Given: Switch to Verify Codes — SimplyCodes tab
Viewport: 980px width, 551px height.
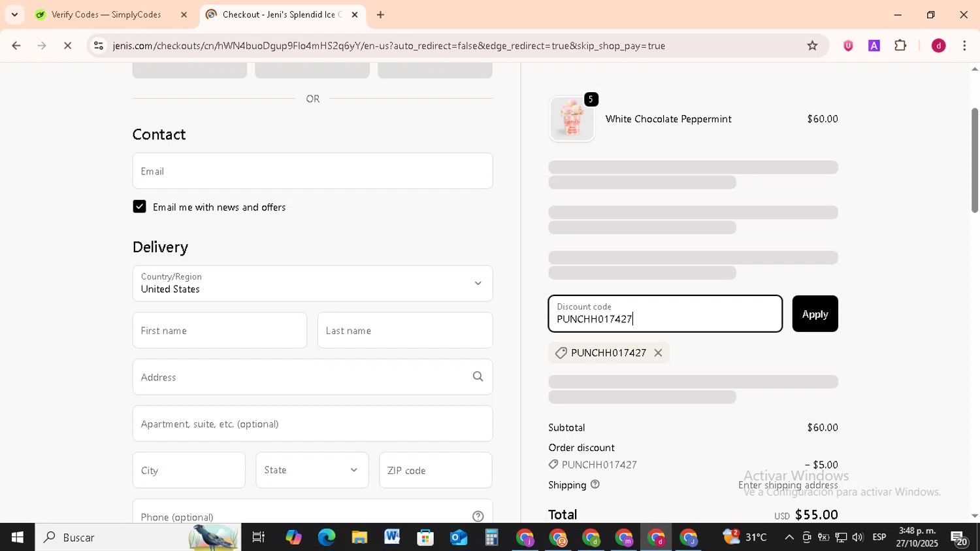Looking at the screenshot, I should coord(106,14).
